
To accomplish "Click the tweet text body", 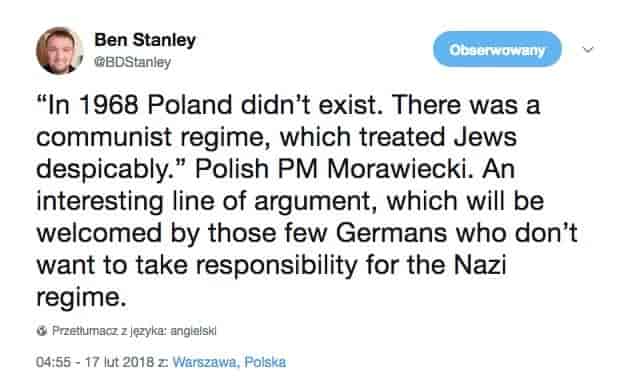I will [307, 201].
